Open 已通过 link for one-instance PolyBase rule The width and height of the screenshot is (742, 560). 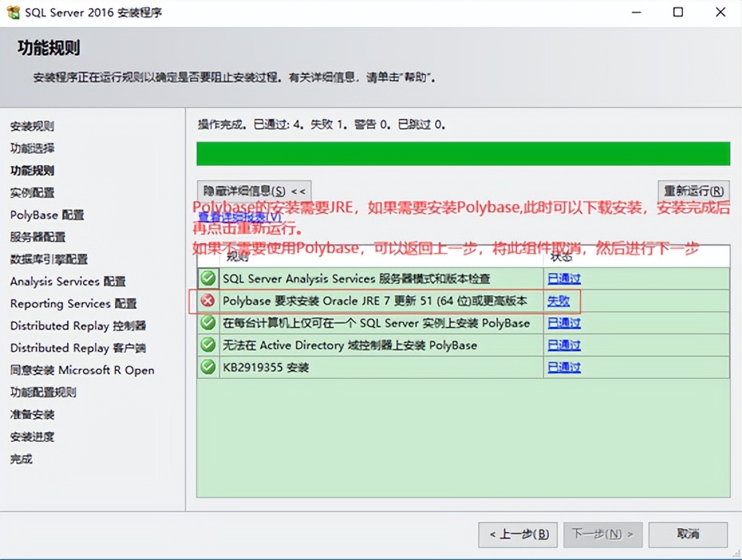click(x=564, y=323)
